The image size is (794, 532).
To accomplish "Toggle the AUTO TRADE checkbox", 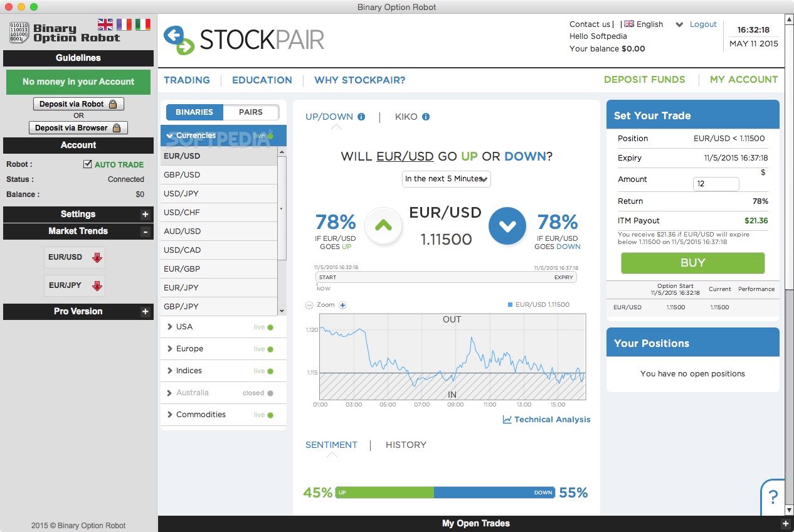I will pyautogui.click(x=88, y=164).
